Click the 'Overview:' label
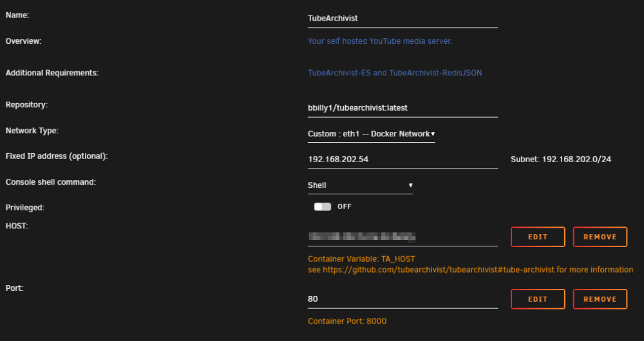The height and width of the screenshot is (341, 644). coord(23,41)
